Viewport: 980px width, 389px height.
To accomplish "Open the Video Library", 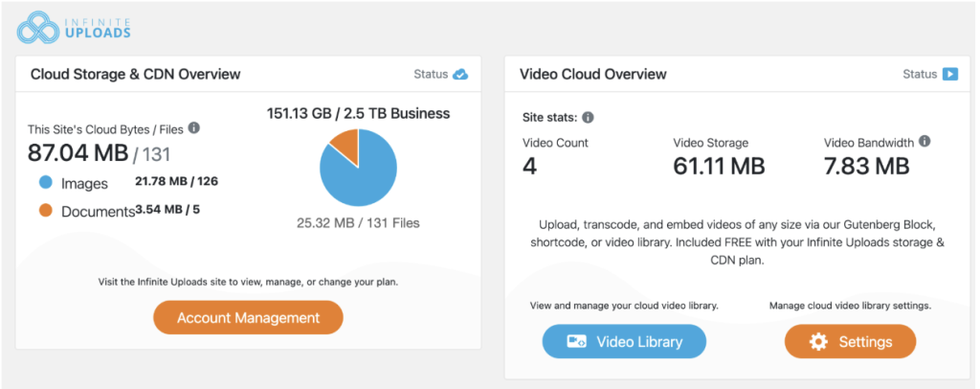I will [x=624, y=341].
